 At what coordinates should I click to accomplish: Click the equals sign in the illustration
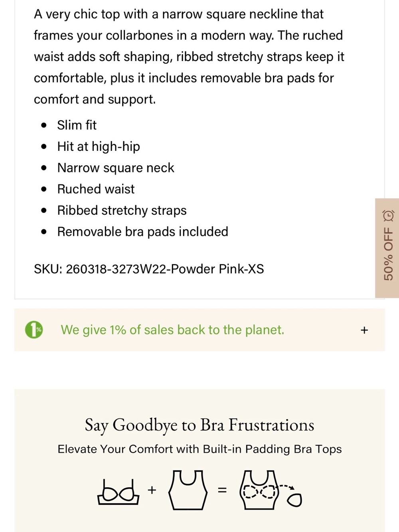(222, 490)
